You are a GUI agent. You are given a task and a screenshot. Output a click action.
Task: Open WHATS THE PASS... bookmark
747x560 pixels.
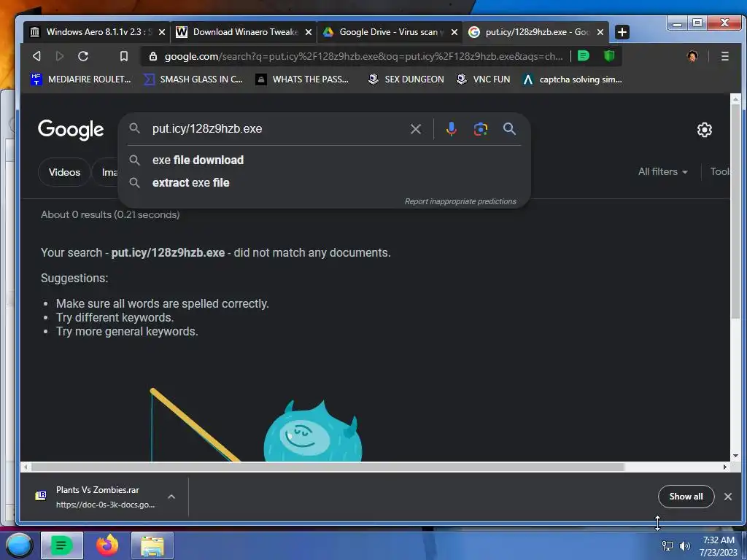(302, 79)
